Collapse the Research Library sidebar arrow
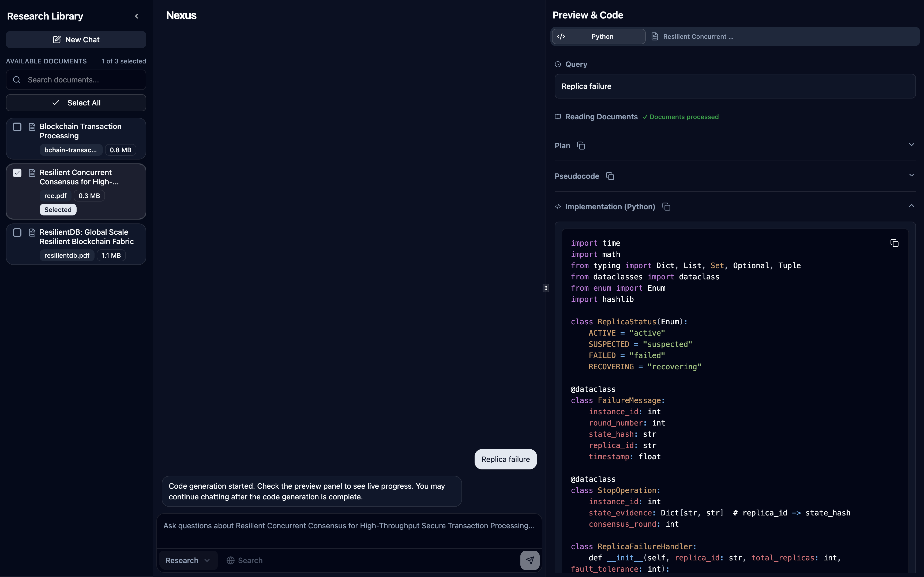 coord(137,16)
